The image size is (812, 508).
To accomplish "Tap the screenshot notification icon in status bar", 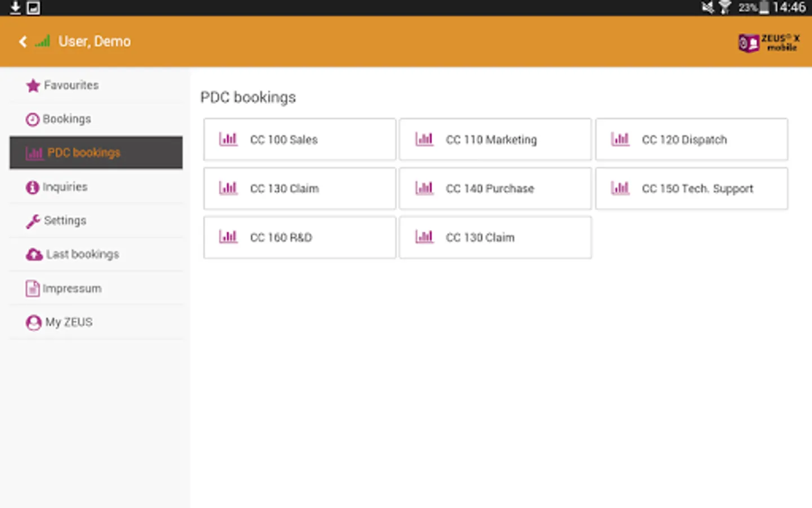I will (x=33, y=7).
